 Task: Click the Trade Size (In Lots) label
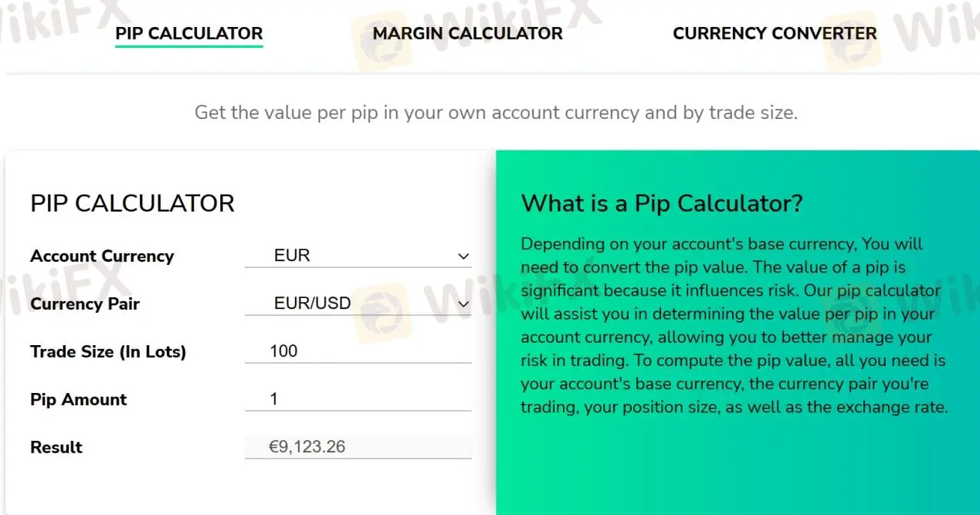pyautogui.click(x=108, y=352)
